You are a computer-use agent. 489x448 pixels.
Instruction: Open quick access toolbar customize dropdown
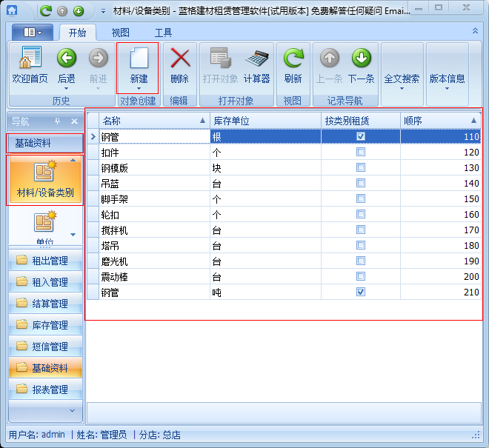(x=103, y=12)
